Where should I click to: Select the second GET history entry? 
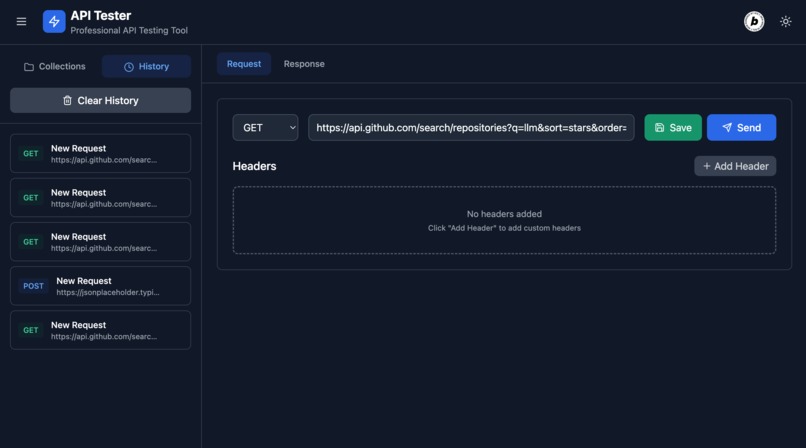pyautogui.click(x=100, y=198)
